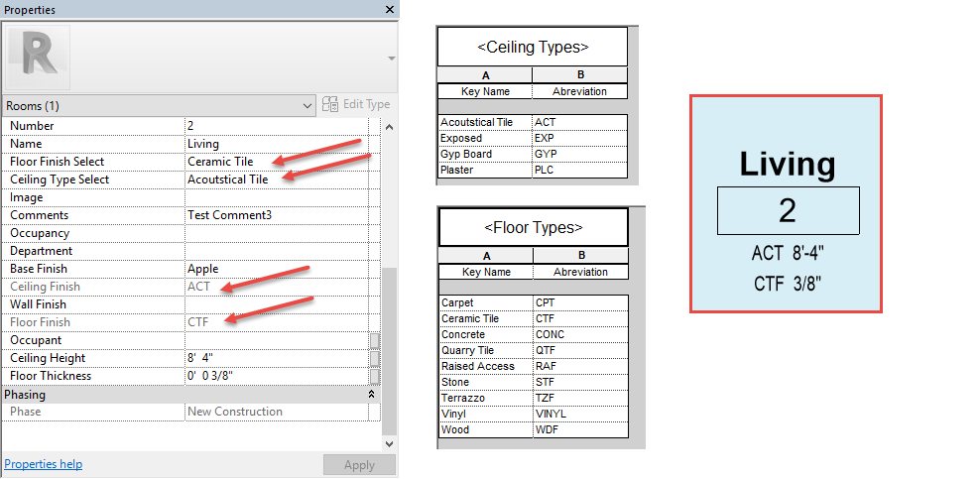The image size is (980, 479).
Task: Click the Ceiling Type Select parameter label
Action: [x=60, y=180]
